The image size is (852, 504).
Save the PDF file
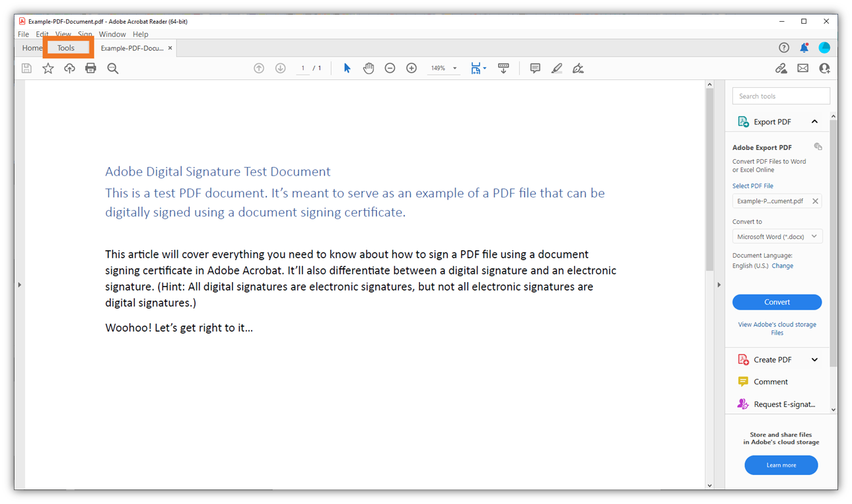(x=26, y=68)
